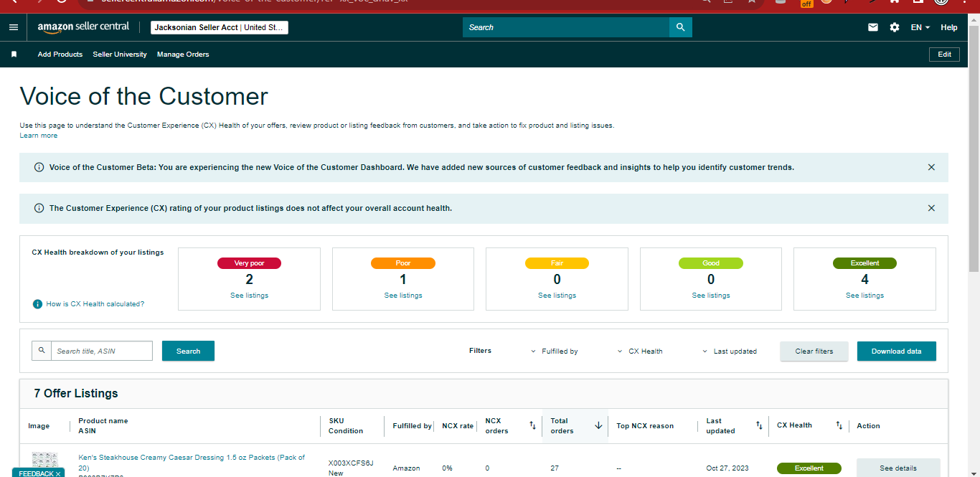Click the Amazon Seller Central logo
The height and width of the screenshot is (477, 980).
pyautogui.click(x=83, y=27)
